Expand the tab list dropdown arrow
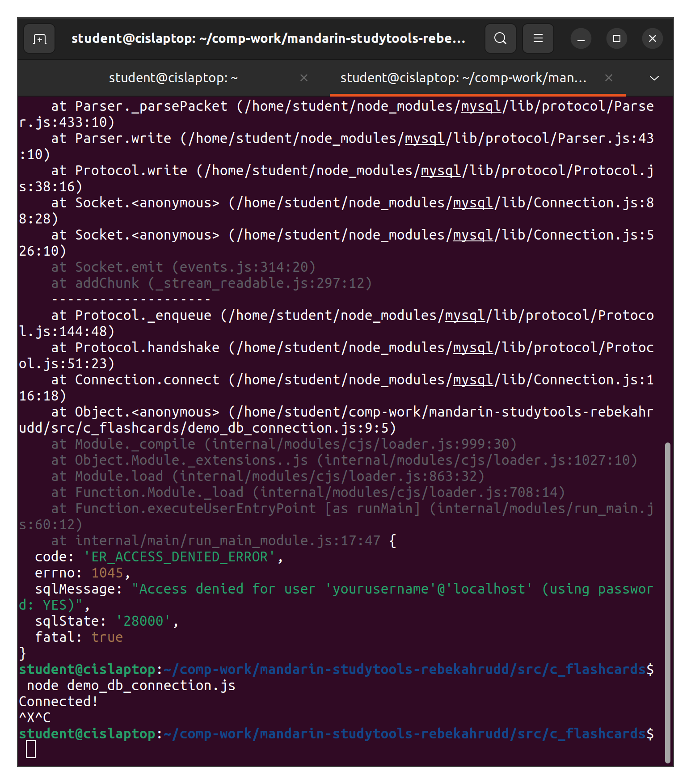The height and width of the screenshot is (784, 691). tap(654, 78)
